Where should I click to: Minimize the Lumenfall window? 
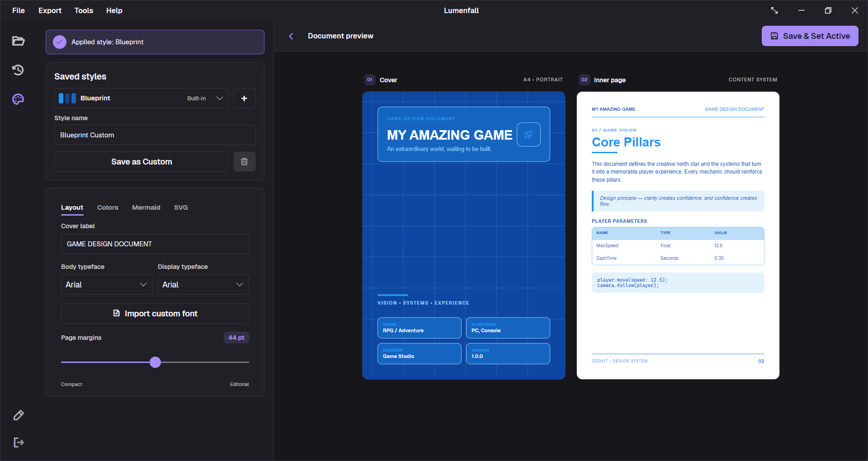tap(802, 10)
